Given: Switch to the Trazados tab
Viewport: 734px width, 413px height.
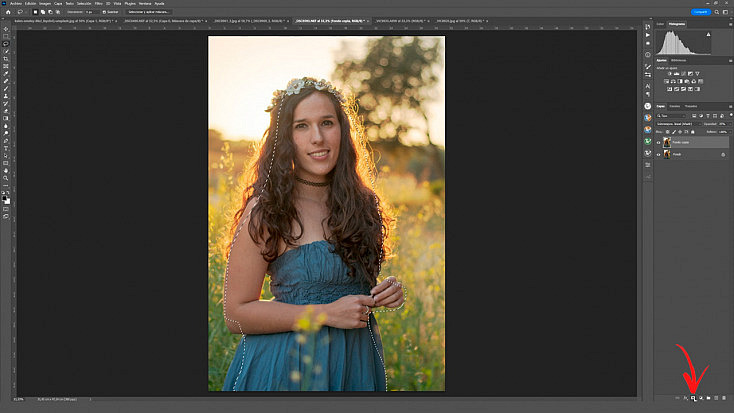Looking at the screenshot, I should pos(691,106).
